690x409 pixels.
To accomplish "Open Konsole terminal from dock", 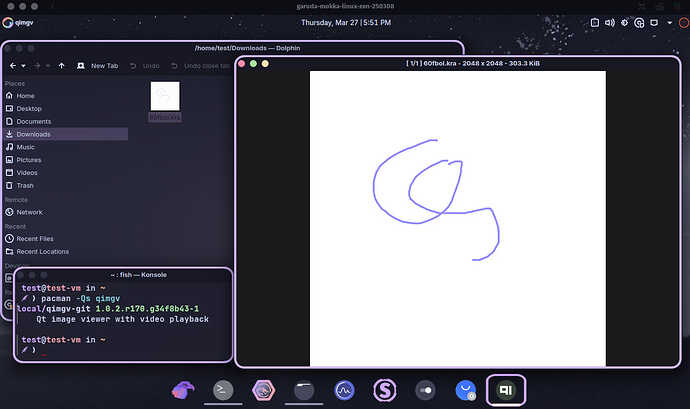I will 223,390.
